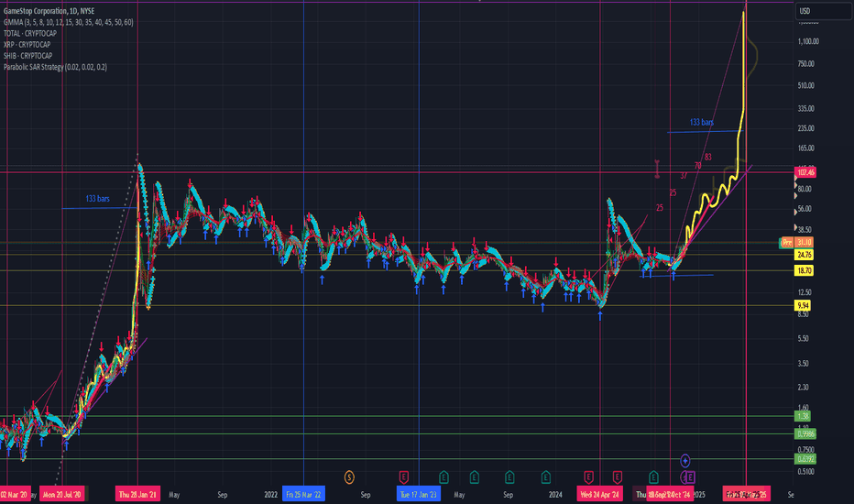The image size is (854, 504).
Task: Click the 1,100.00 price scale value
Action: coord(808,41)
